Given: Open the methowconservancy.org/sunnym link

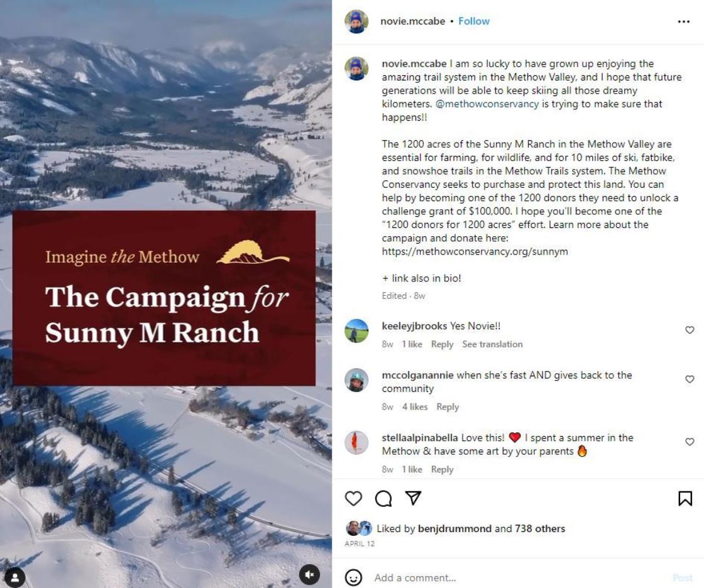Looking at the screenshot, I should (476, 251).
